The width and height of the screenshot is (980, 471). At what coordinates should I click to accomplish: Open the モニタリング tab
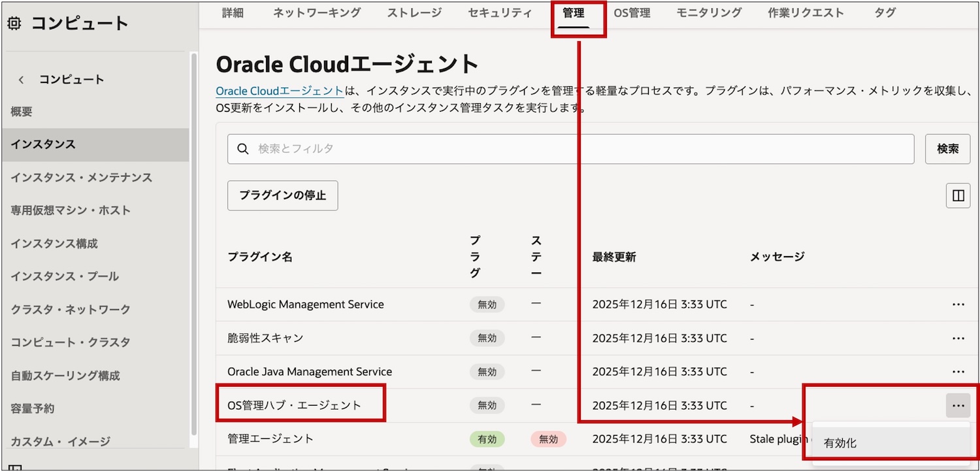709,13
